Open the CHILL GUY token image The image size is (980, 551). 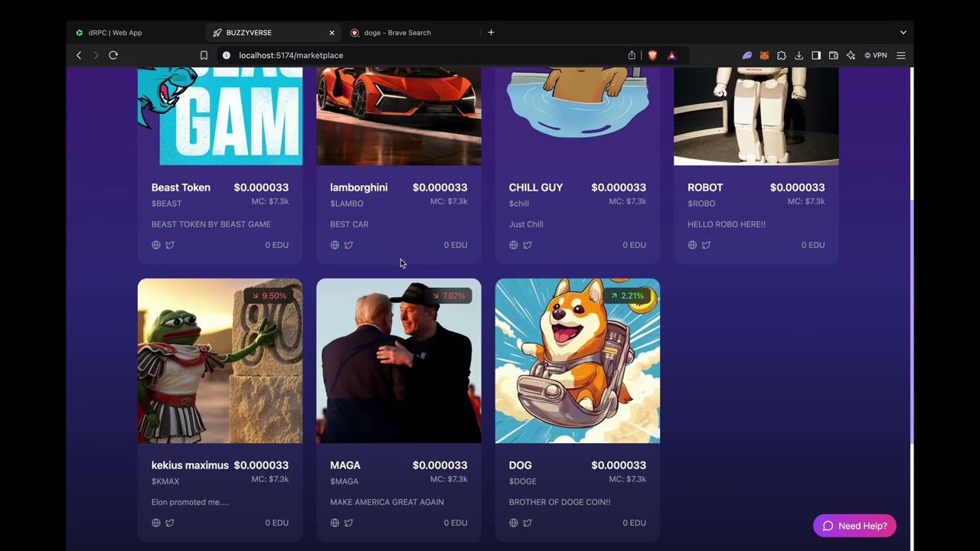click(x=577, y=116)
